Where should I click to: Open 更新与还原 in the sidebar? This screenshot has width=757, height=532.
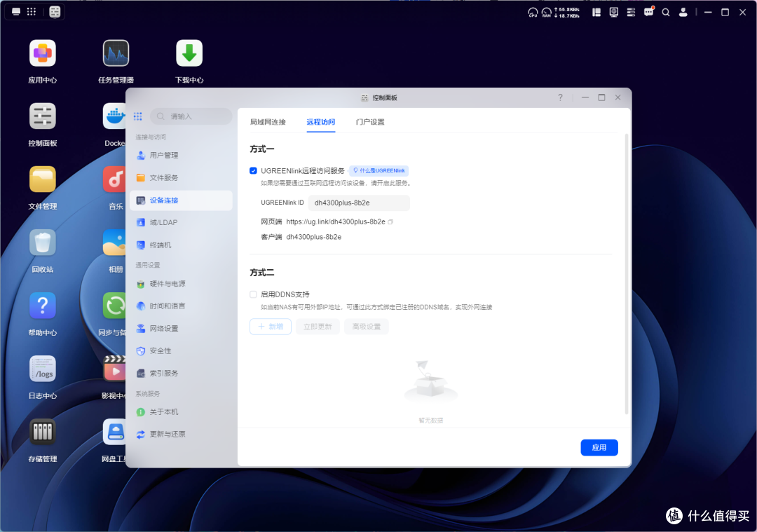tap(181, 435)
